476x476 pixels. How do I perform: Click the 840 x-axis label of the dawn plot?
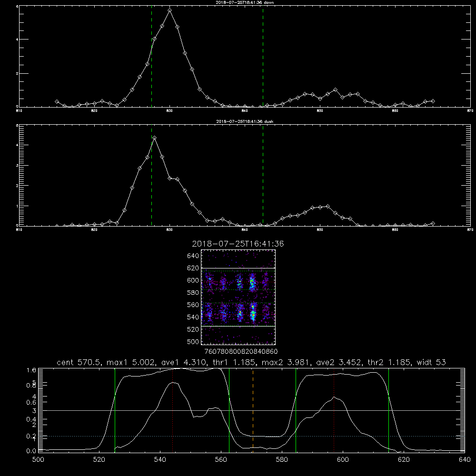[x=245, y=111]
